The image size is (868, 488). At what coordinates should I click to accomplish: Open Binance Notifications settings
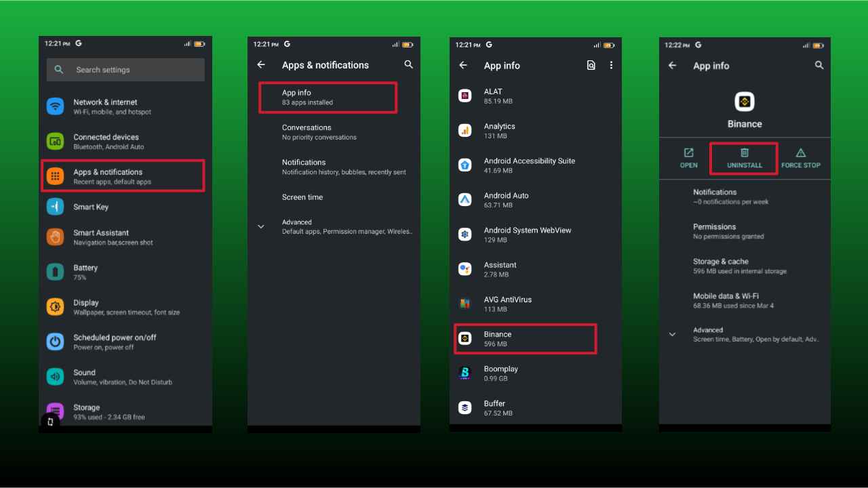[x=745, y=197]
